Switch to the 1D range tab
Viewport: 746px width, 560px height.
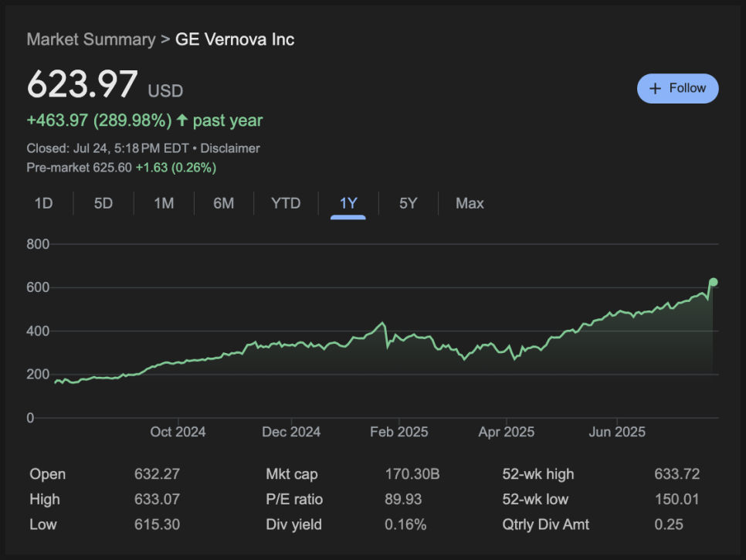coord(43,204)
